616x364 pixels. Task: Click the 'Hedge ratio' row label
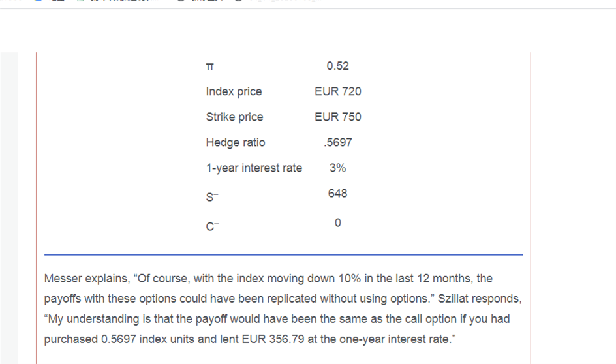(236, 143)
